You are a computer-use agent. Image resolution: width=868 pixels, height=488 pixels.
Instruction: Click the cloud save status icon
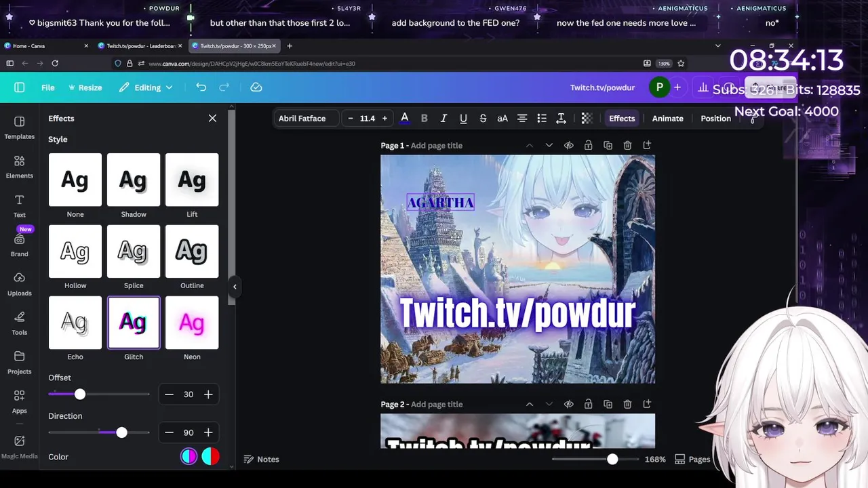pos(256,87)
